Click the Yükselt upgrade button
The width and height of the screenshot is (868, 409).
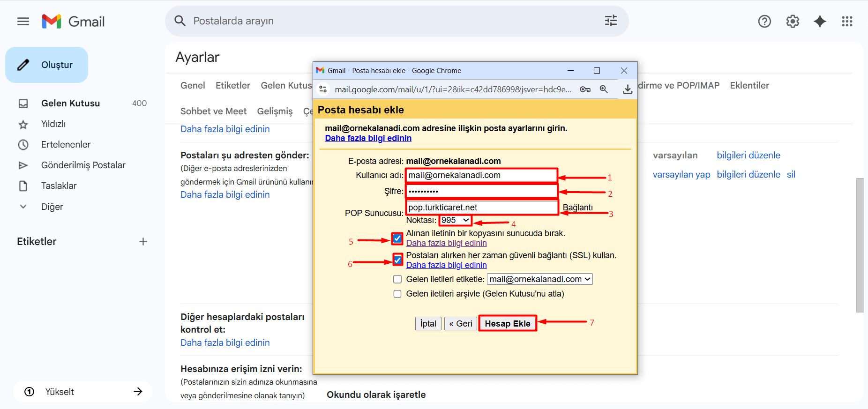coord(83,392)
